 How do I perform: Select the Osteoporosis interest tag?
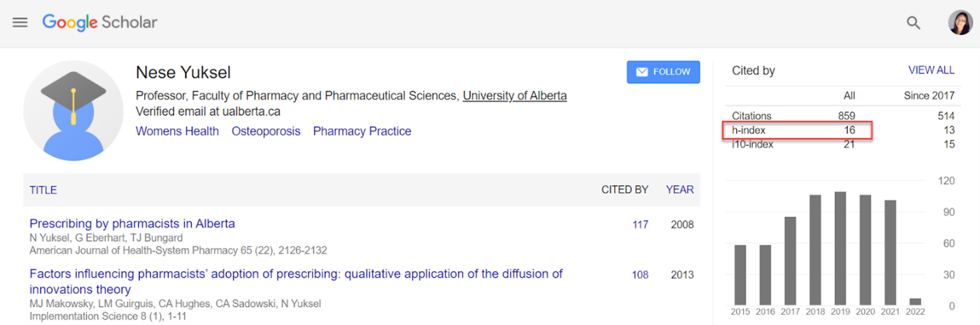(x=266, y=131)
